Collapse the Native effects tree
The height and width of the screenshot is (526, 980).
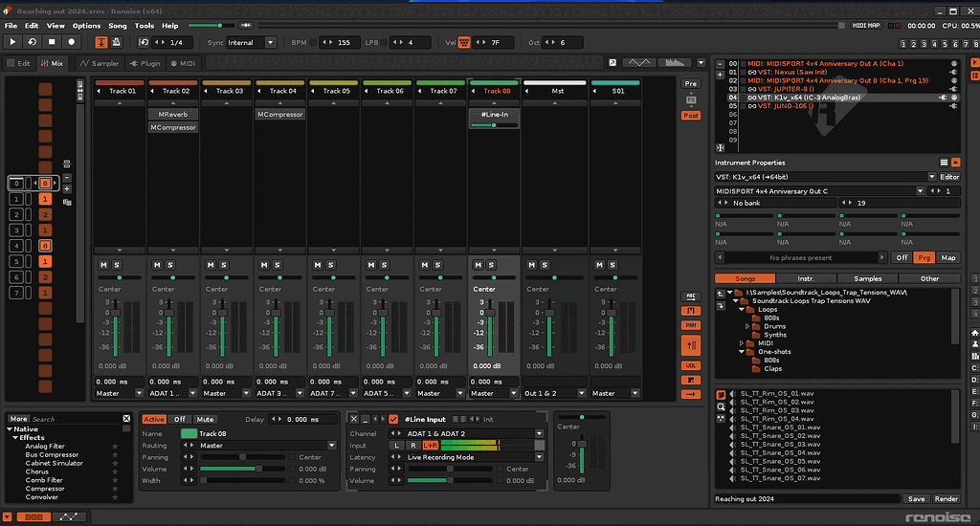point(10,429)
